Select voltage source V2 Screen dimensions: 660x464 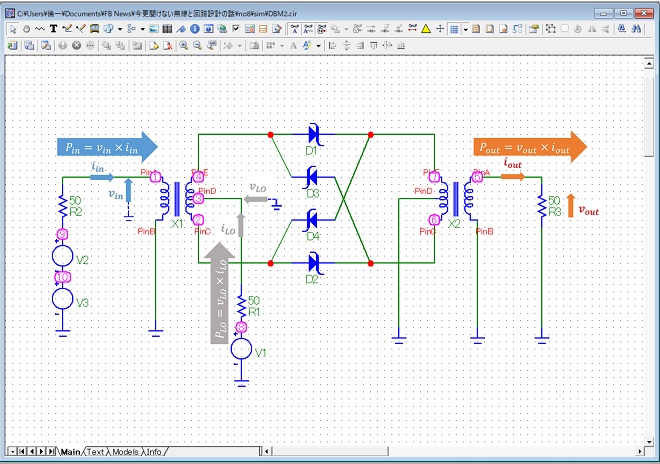(x=62, y=256)
